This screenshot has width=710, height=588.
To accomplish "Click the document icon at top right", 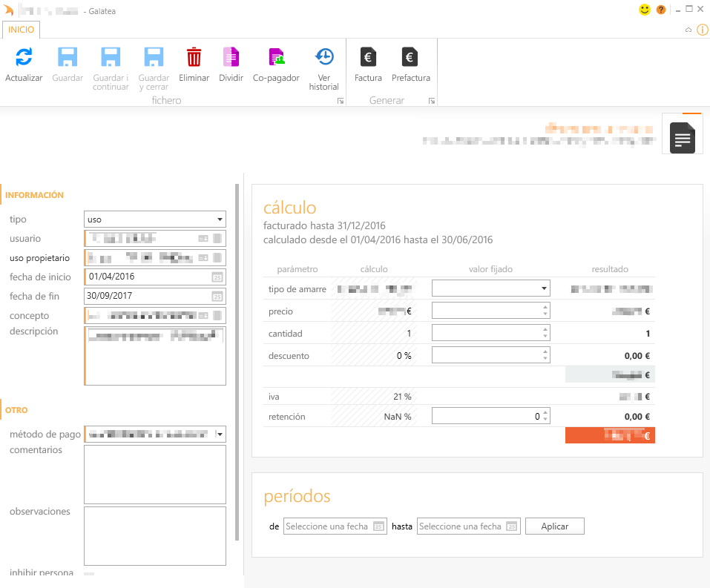I will (x=682, y=137).
